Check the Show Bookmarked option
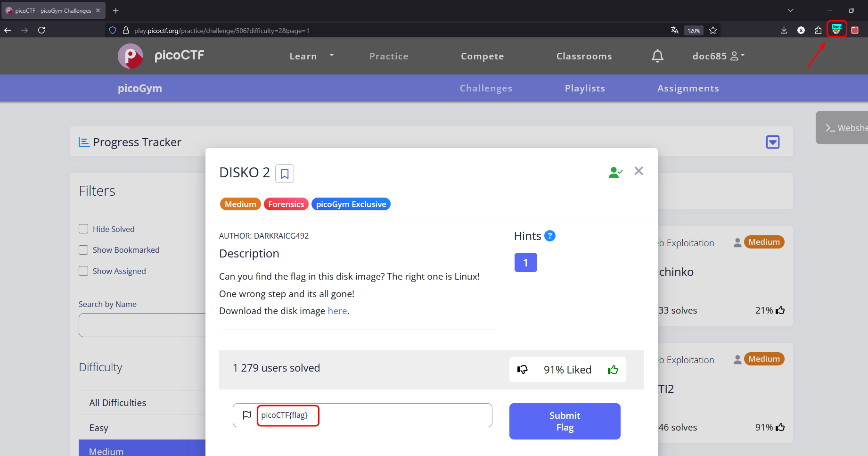 [x=83, y=250]
